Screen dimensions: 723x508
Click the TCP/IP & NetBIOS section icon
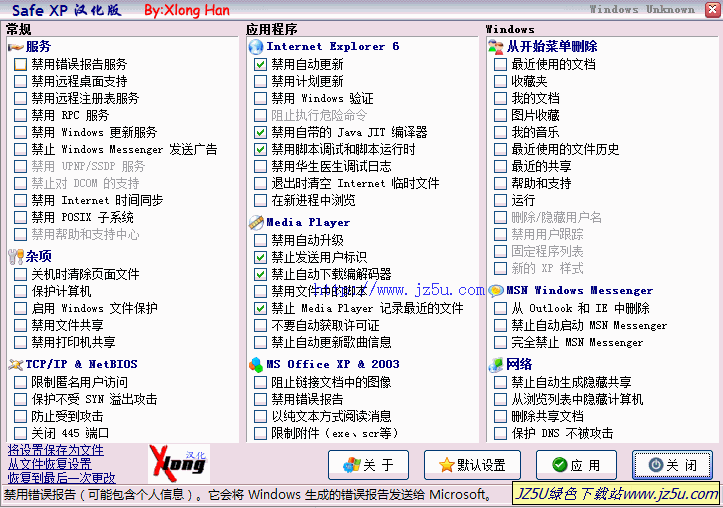coord(16,365)
